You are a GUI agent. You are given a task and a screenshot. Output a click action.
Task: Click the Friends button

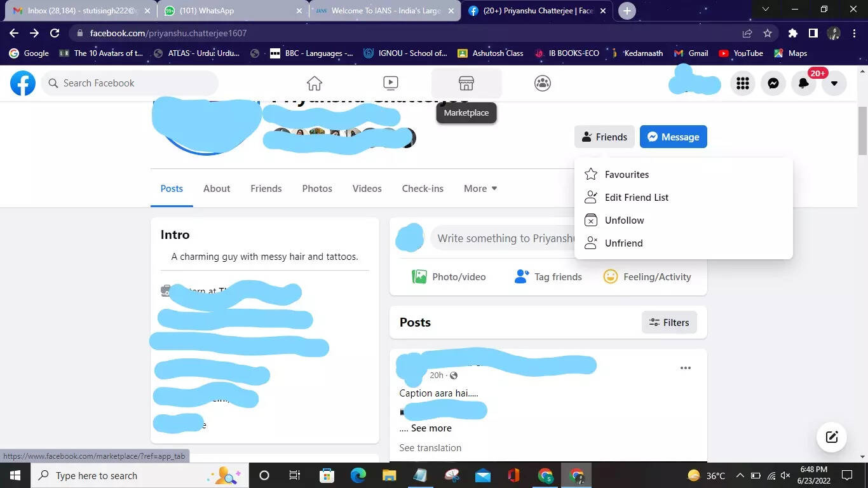[x=604, y=137]
